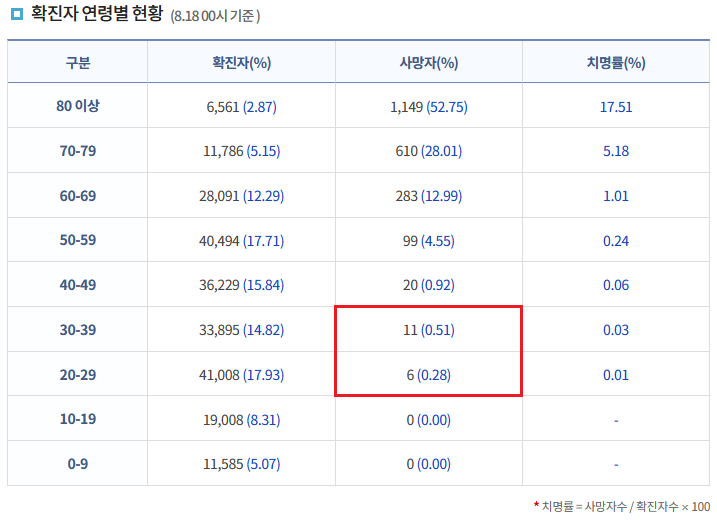717x520 pixels.
Task: Click the fatality rate dash in 0-9 row
Action: (616, 465)
